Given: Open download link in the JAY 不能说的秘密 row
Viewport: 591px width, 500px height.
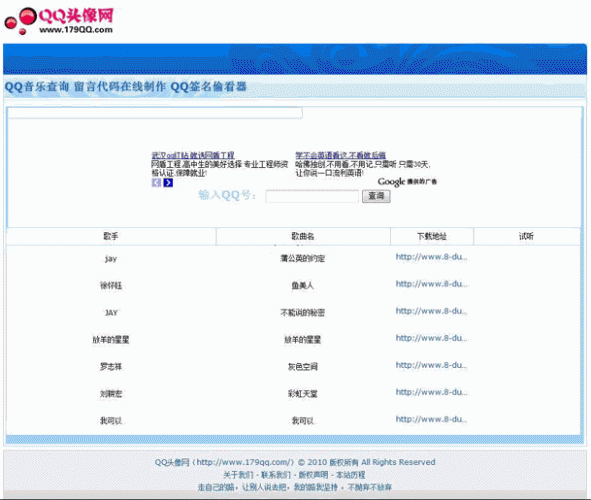Looking at the screenshot, I should pyautogui.click(x=432, y=311).
